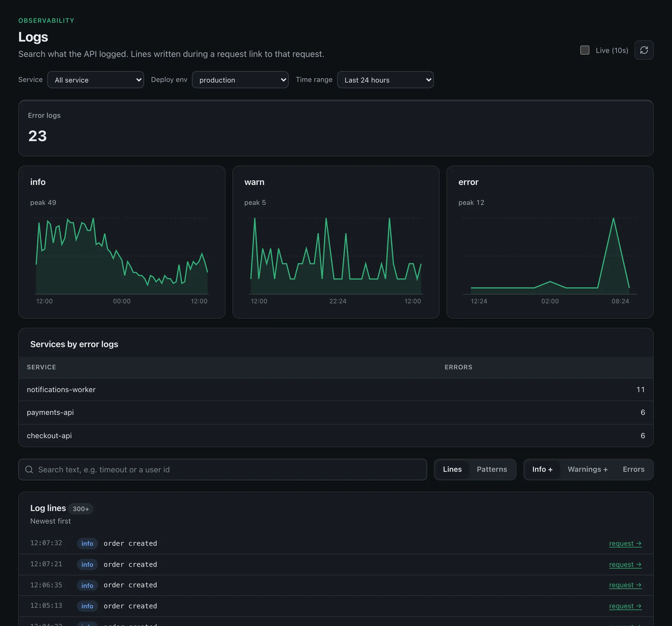The image size is (672, 626).
Task: Click 'peak 49' label on info chart
Action: [x=43, y=203]
